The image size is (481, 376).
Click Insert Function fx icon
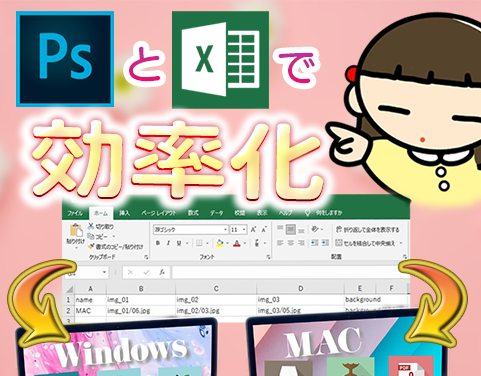[x=162, y=272]
